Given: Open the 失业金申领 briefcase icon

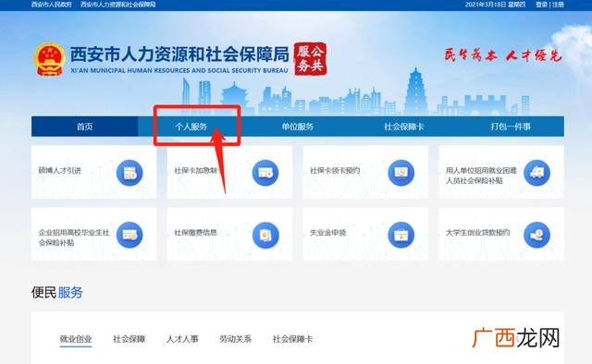Looking at the screenshot, I should coord(401,235).
